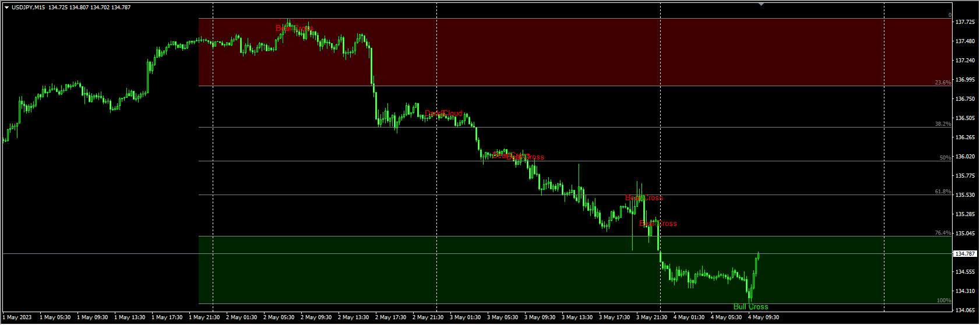Click the 3 May 09:30 time label

click(540, 317)
